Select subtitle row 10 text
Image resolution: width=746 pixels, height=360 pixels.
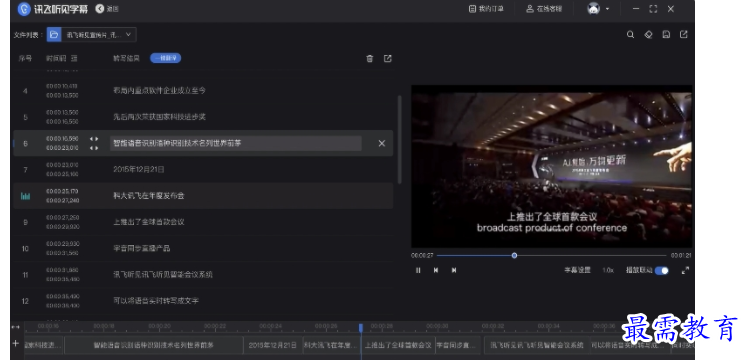(x=141, y=248)
